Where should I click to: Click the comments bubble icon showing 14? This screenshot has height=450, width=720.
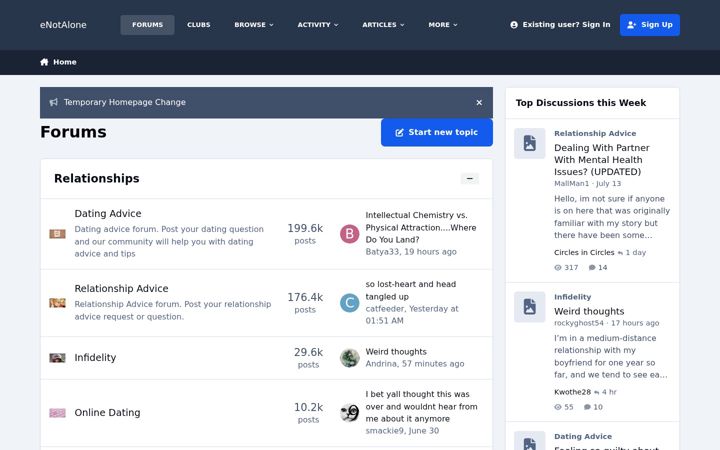[592, 268]
